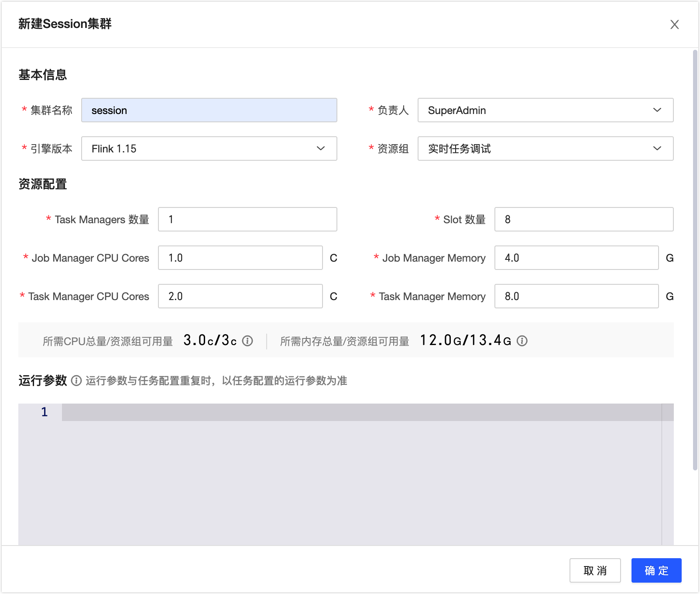Click the Job Manager CPU Cores field
Image resolution: width=700 pixels, height=594 pixels.
click(240, 258)
